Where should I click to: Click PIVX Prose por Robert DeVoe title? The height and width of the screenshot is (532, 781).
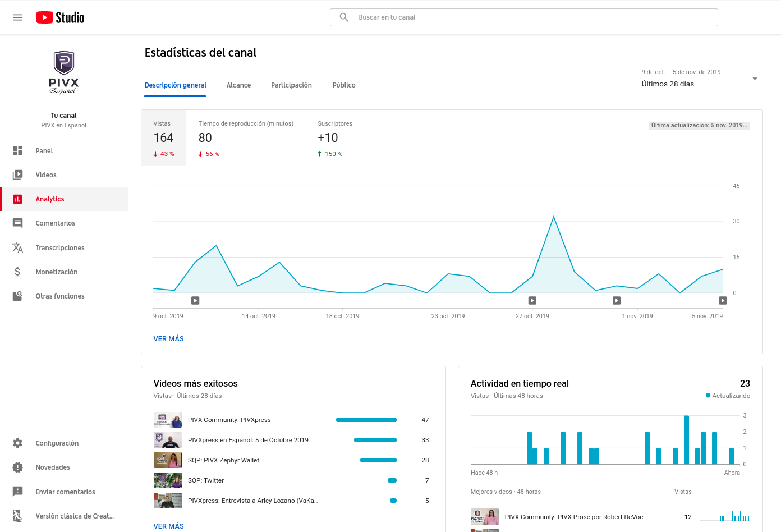pos(574,517)
